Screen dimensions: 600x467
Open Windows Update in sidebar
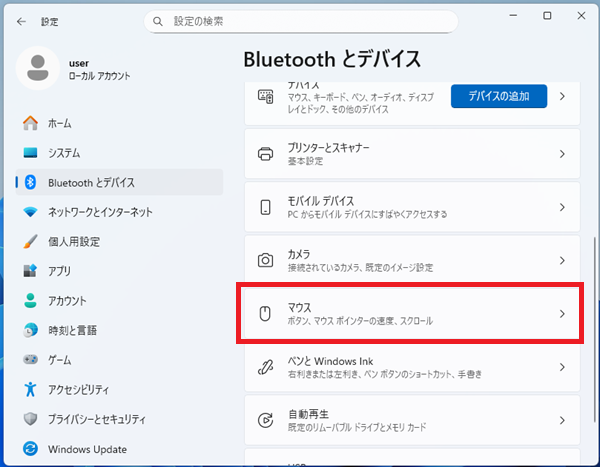click(x=119, y=449)
